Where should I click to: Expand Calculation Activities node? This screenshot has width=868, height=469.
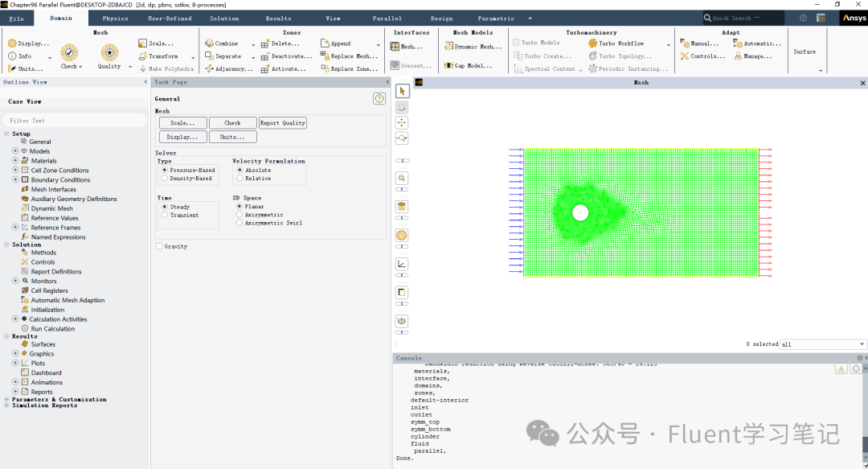coord(15,319)
